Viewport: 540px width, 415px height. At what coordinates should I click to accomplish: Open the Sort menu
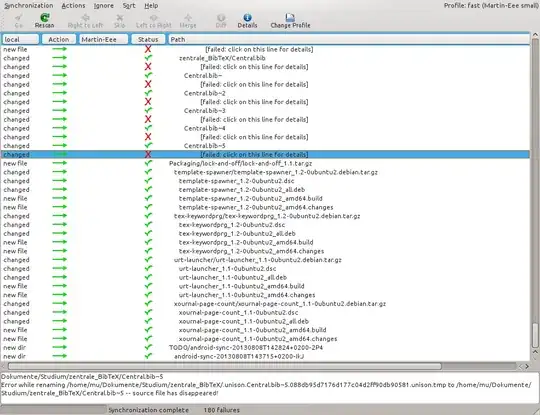pyautogui.click(x=129, y=6)
